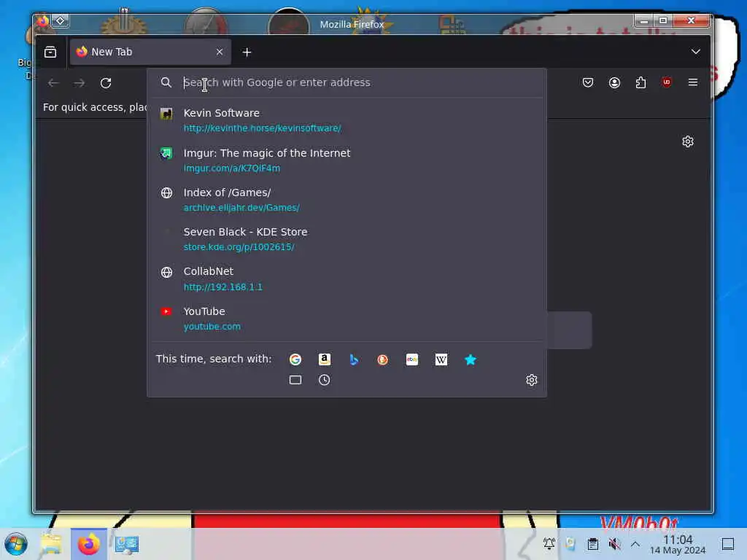Open clipboard icon in system tray
The height and width of the screenshot is (560, 747).
pyautogui.click(x=592, y=543)
